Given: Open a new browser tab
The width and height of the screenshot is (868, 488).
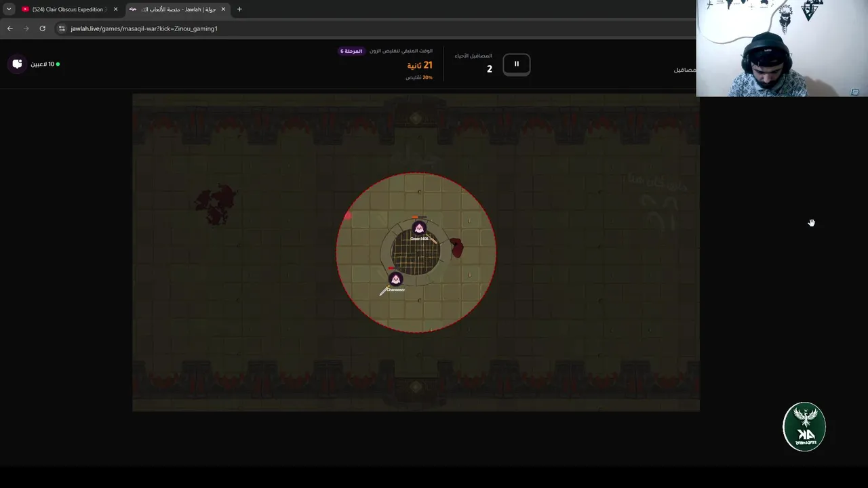Looking at the screenshot, I should click(239, 9).
